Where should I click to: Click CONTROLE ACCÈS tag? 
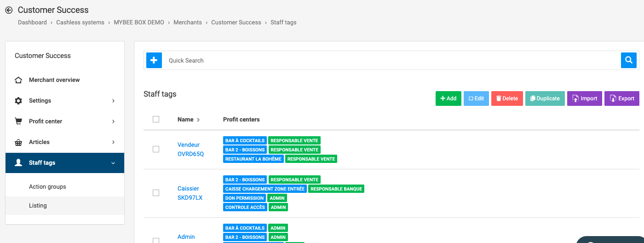pos(245,207)
